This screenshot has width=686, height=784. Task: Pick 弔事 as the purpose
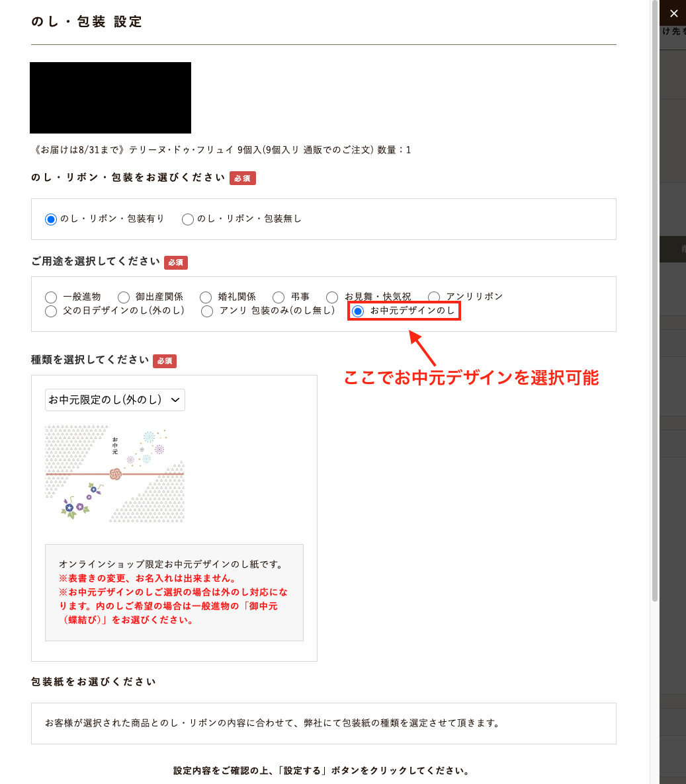point(279,297)
